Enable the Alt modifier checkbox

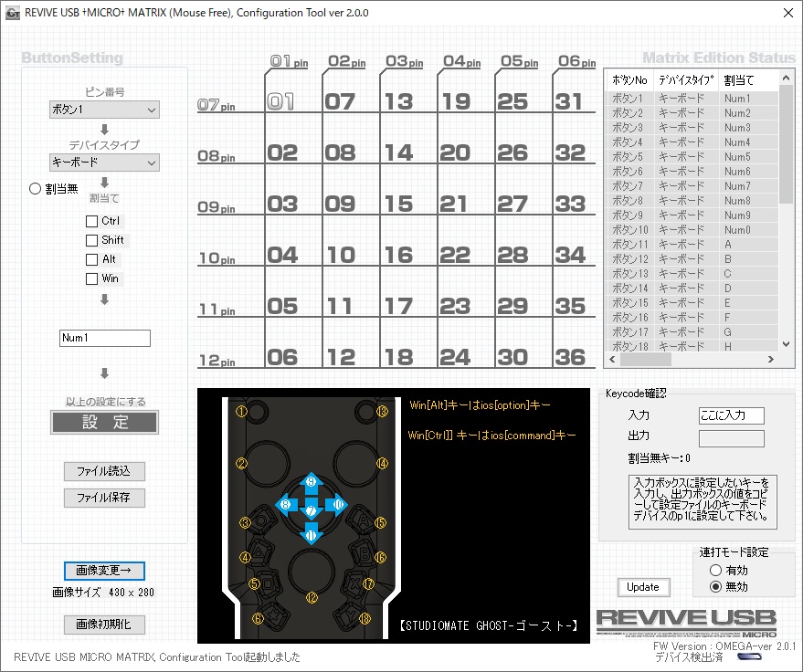click(91, 259)
